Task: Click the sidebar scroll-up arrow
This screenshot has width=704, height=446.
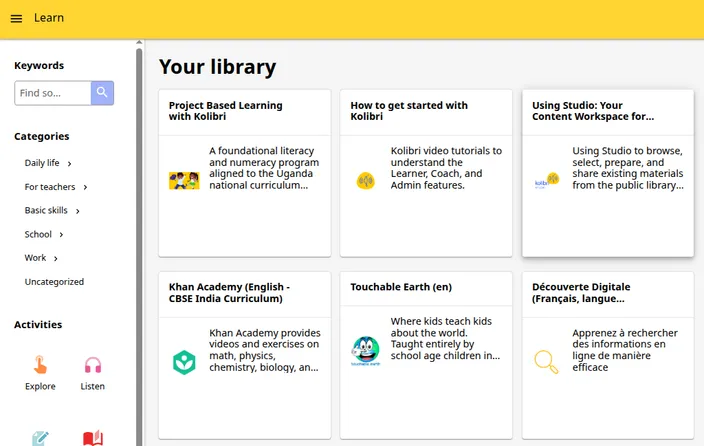Action: point(139,43)
